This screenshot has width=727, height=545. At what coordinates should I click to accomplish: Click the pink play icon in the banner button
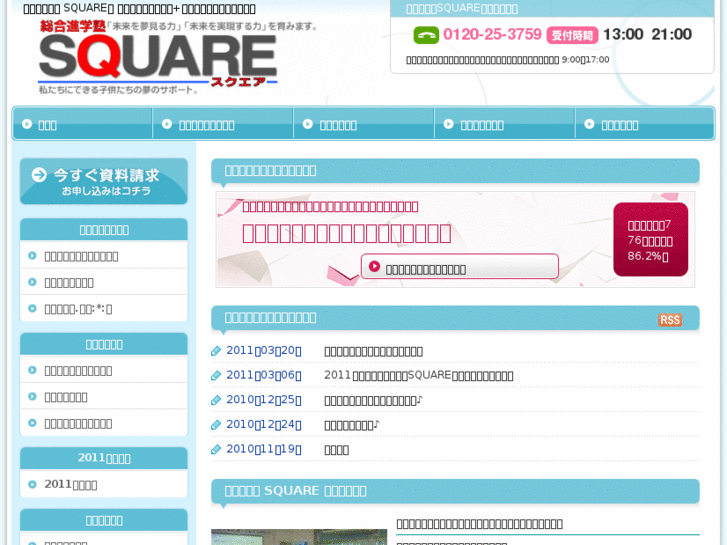tap(374, 267)
